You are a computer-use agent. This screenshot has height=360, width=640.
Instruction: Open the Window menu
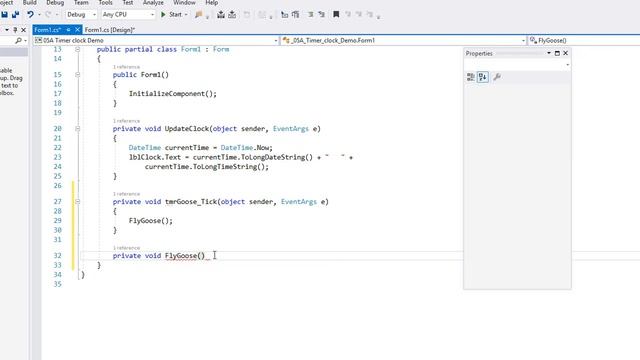point(184,2)
